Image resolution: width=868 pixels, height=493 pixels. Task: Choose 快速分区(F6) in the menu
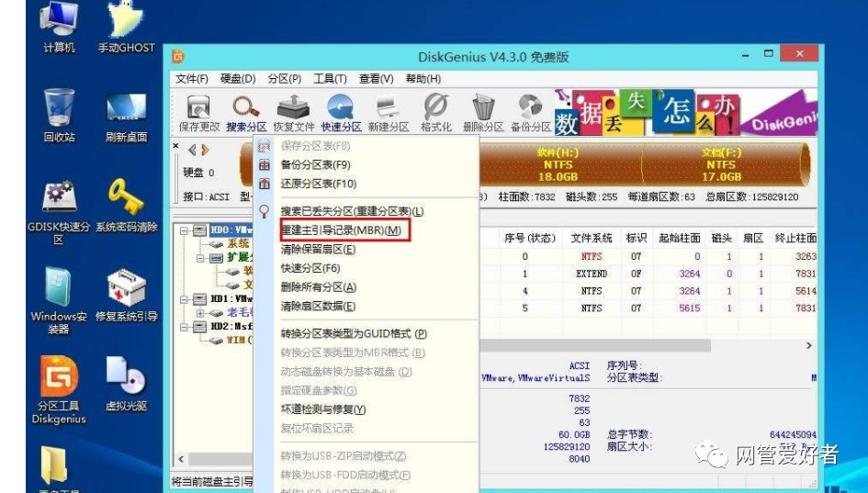(x=310, y=268)
